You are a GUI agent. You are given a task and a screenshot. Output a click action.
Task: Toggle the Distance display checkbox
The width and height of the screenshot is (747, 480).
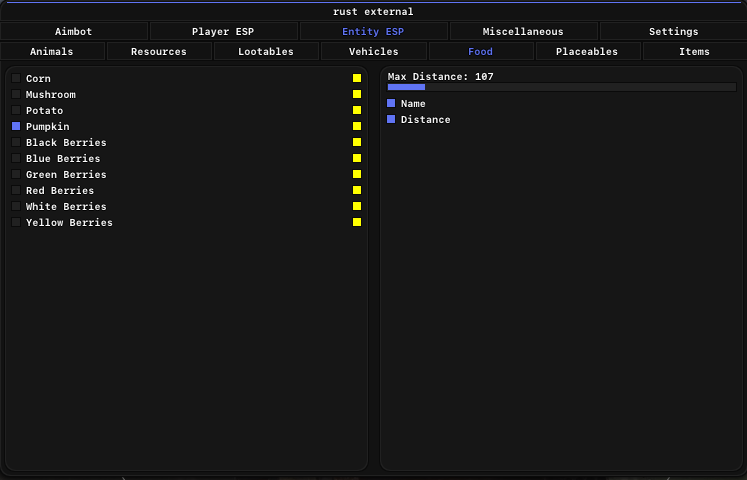(x=391, y=119)
